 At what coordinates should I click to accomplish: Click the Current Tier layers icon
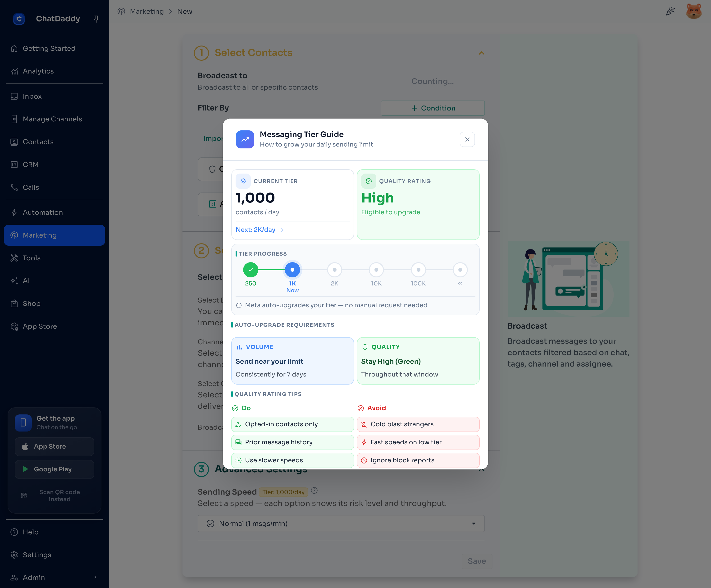pos(243,181)
